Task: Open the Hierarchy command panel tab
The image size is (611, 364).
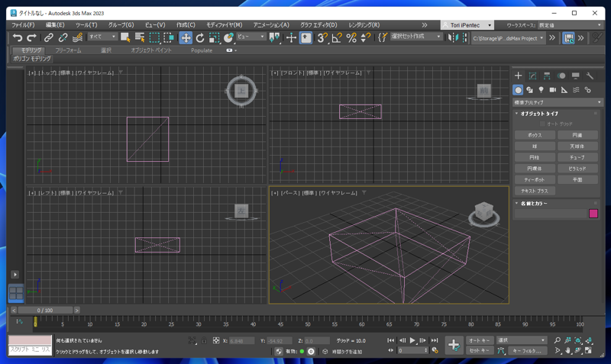Action: tap(547, 76)
